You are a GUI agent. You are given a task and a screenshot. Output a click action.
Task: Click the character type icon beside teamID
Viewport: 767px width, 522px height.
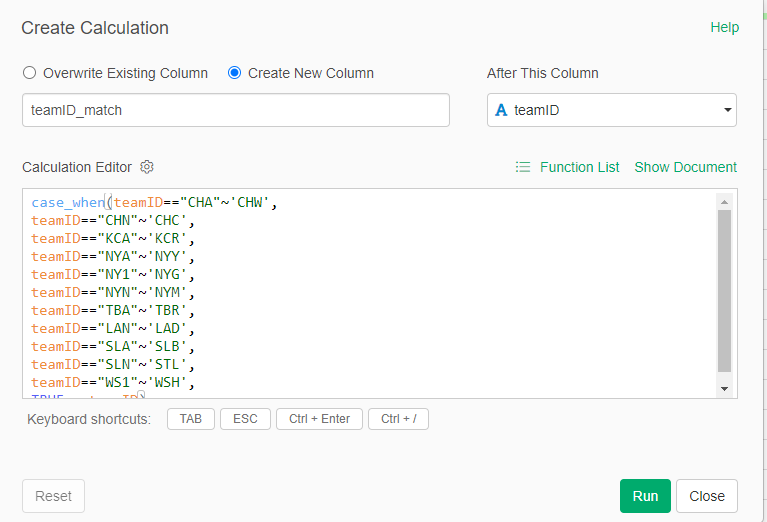tap(501, 110)
